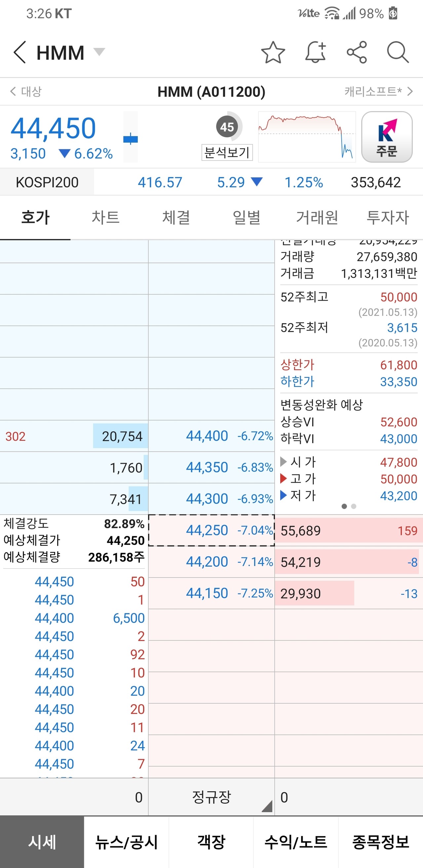This screenshot has height=868, width=423.
Task: Open the intraday mini chart
Action: (307, 137)
